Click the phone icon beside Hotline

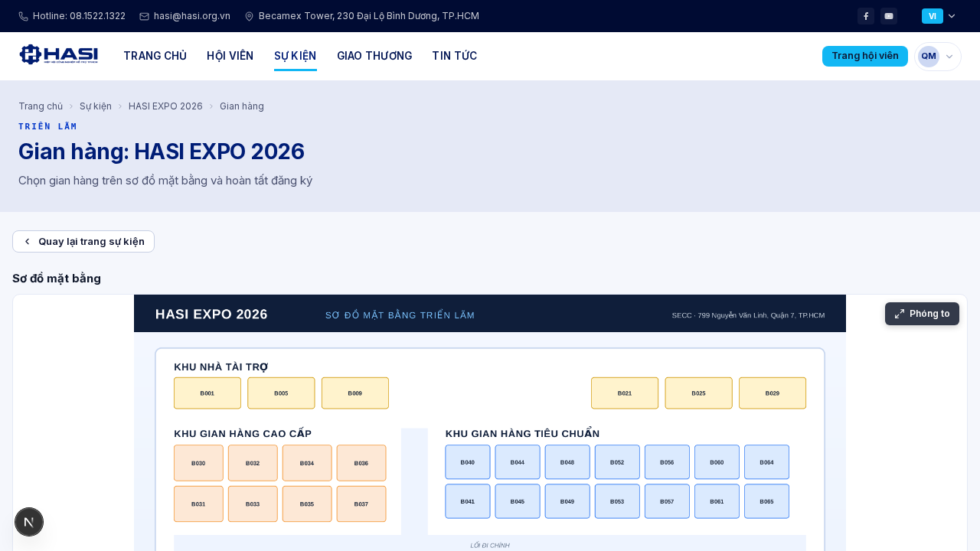pos(23,16)
